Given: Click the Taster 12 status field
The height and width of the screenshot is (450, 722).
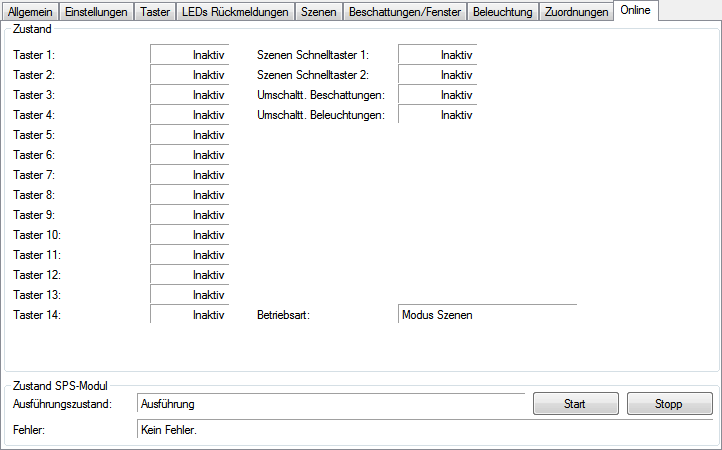Looking at the screenshot, I should click(190, 275).
